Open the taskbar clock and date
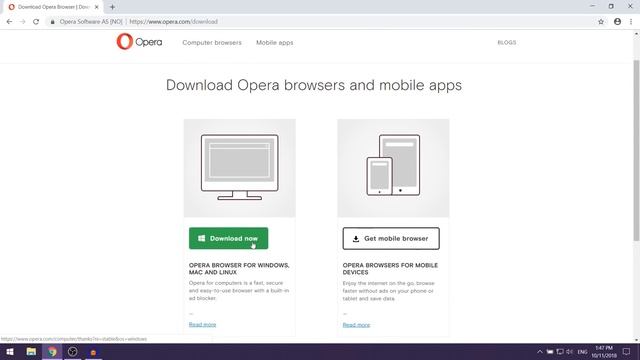 click(x=604, y=352)
